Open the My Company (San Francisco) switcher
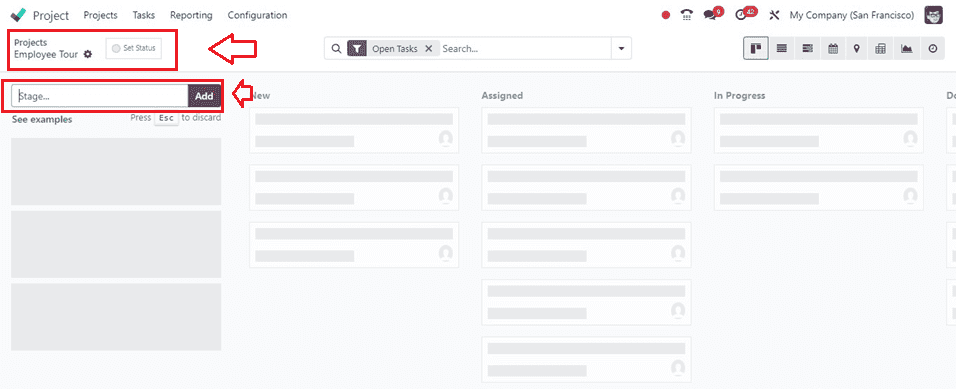The height and width of the screenshot is (389, 956). tap(852, 15)
